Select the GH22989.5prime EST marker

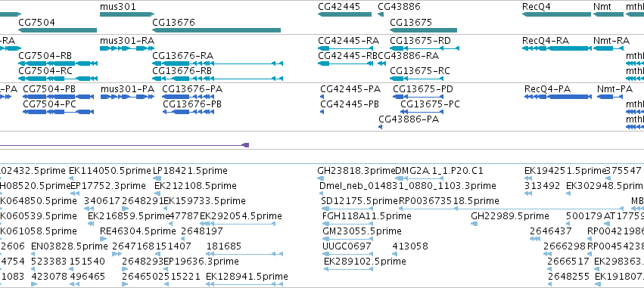[474, 224]
